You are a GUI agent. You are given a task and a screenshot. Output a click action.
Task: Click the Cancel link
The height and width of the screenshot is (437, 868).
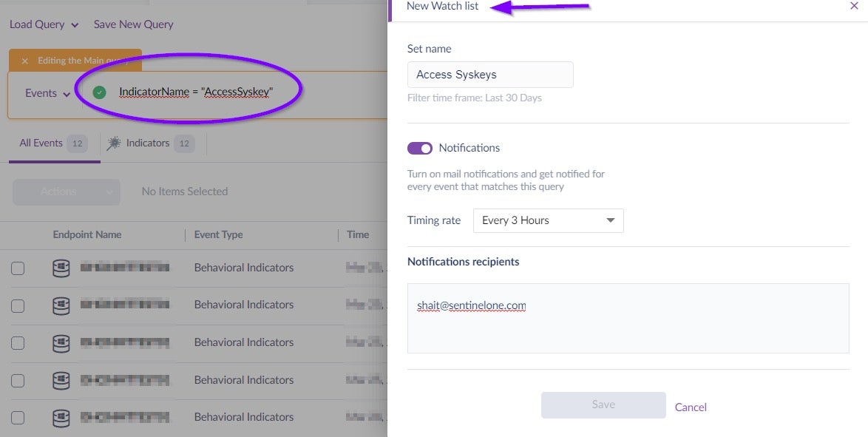[691, 407]
